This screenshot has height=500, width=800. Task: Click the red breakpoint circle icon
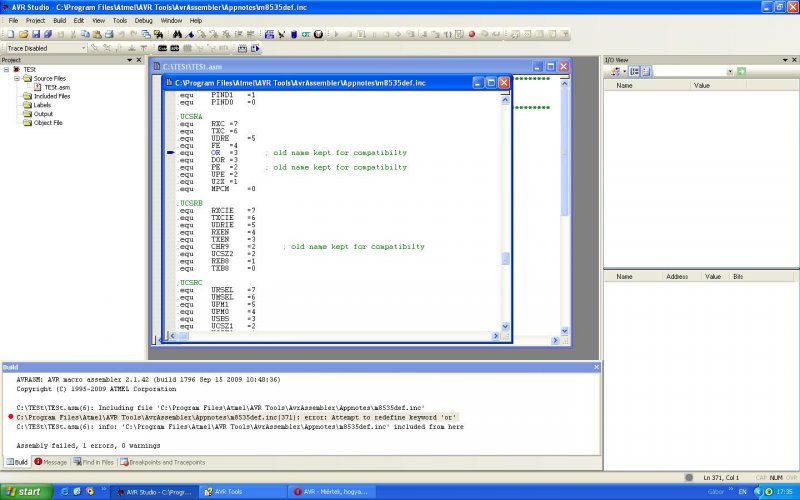click(x=472, y=34)
